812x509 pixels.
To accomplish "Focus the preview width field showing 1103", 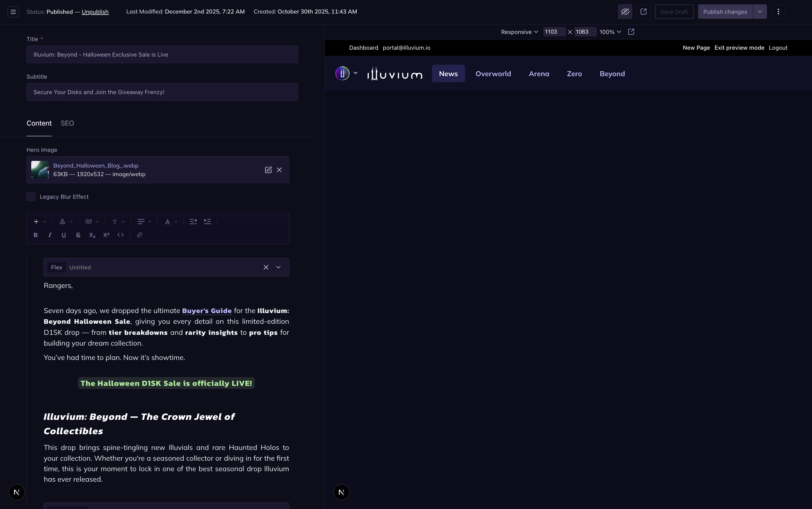I will pos(554,32).
